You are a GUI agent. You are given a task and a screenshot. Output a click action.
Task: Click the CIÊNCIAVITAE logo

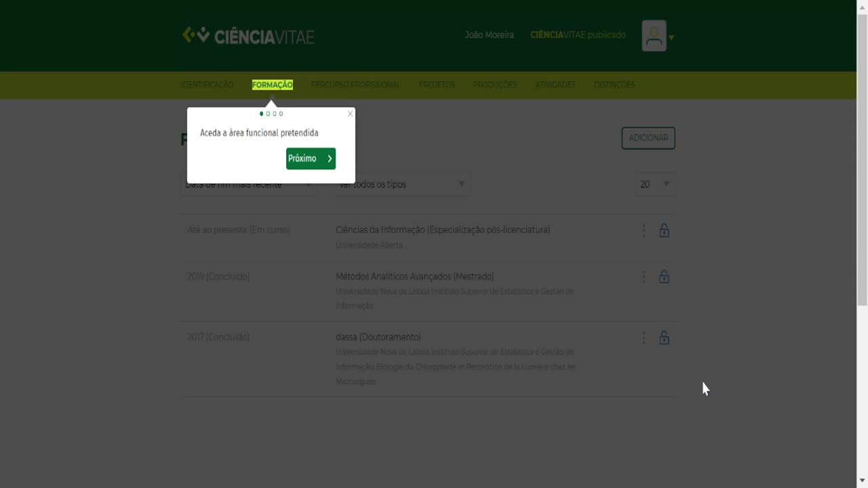pyautogui.click(x=248, y=35)
